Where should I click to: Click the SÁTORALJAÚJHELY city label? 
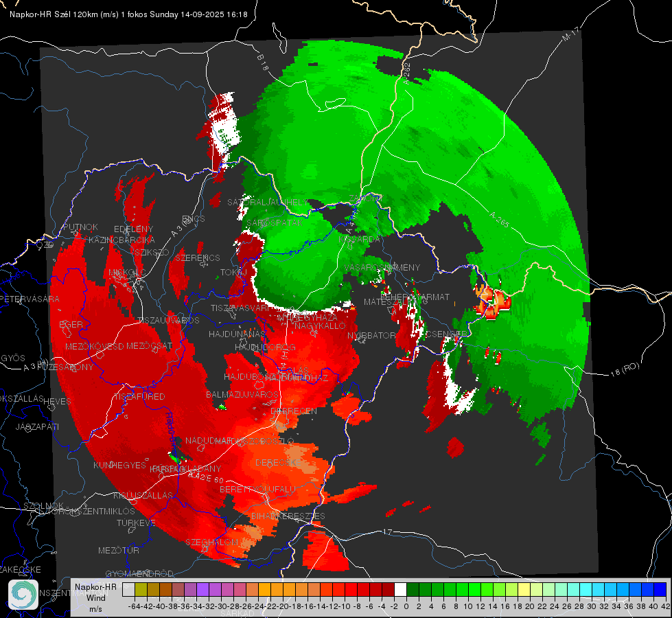click(x=267, y=202)
